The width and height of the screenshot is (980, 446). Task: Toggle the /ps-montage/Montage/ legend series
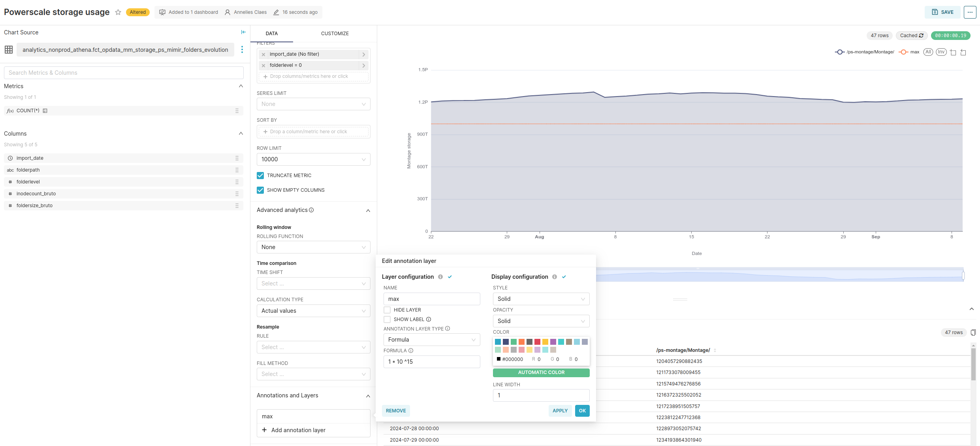865,52
